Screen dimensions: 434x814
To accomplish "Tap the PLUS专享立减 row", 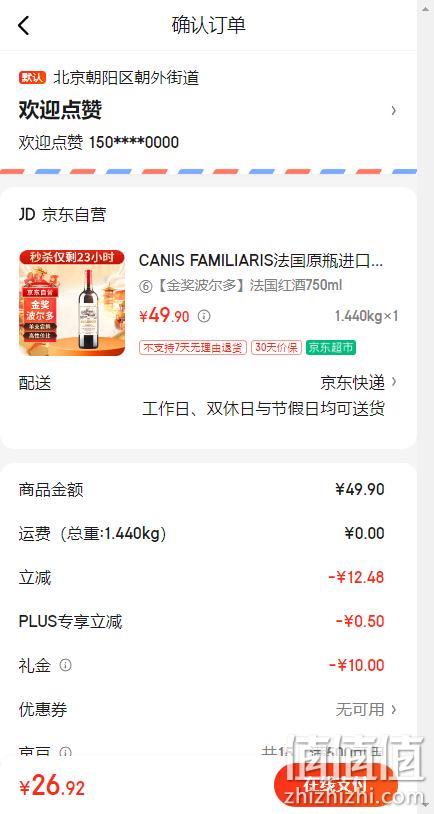I will click(x=208, y=621).
